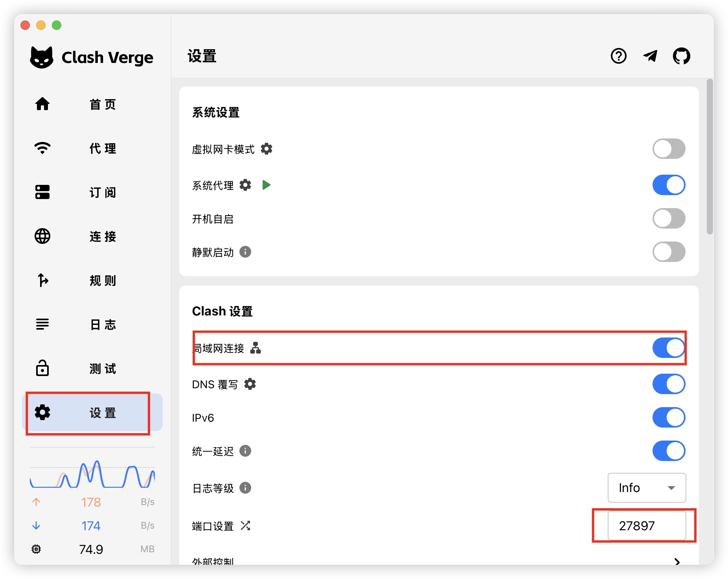Click the 端口设置 label
This screenshot has height=579, width=728.
click(x=213, y=526)
